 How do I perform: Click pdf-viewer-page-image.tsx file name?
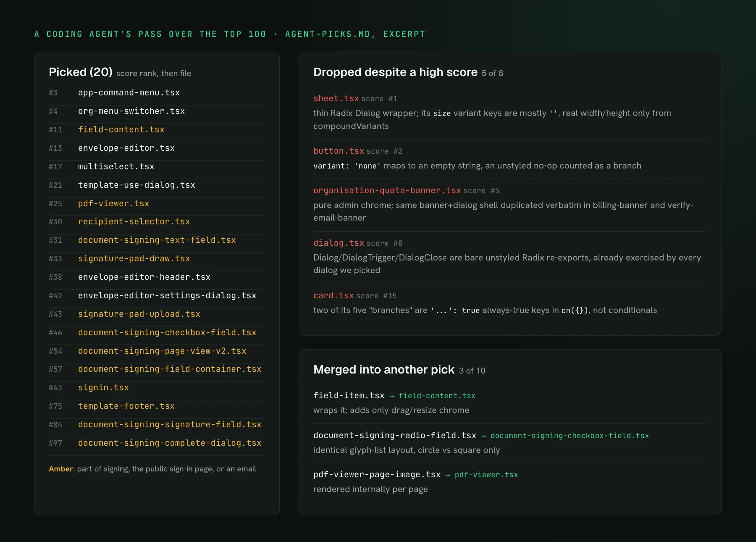[377, 475]
